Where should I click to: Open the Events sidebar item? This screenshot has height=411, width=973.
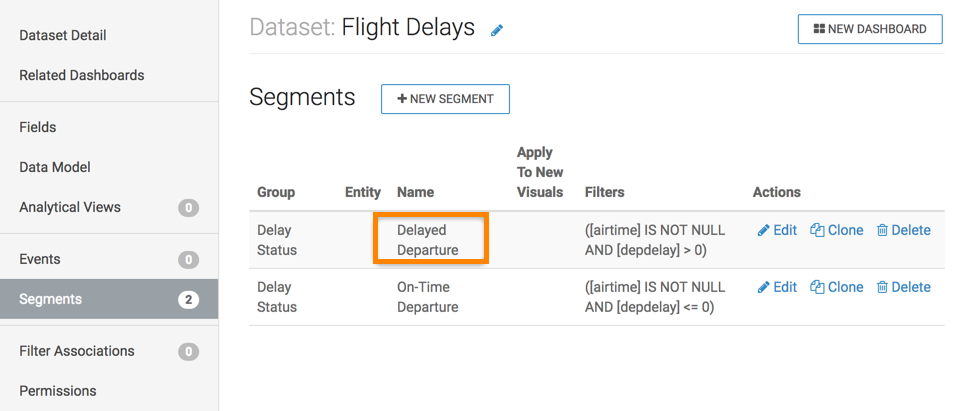[40, 259]
